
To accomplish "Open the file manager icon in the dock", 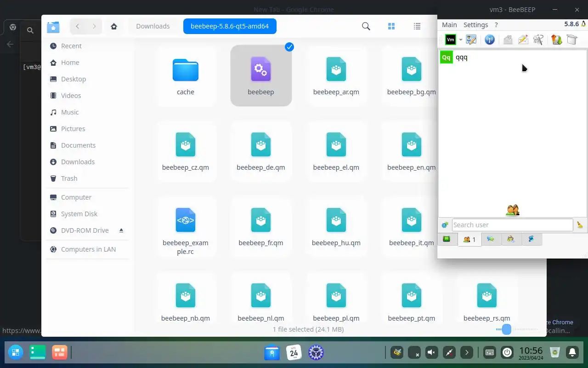I will point(272,353).
